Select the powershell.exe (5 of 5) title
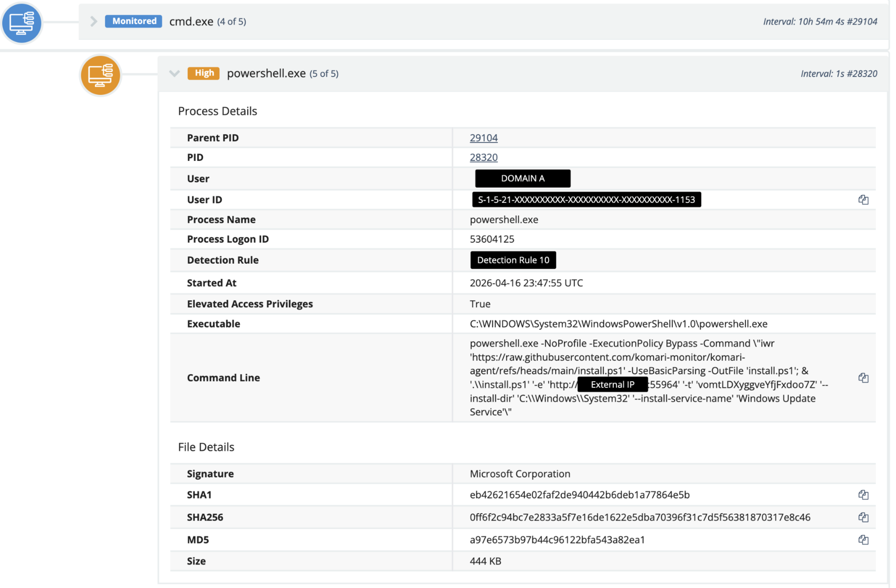 [282, 73]
